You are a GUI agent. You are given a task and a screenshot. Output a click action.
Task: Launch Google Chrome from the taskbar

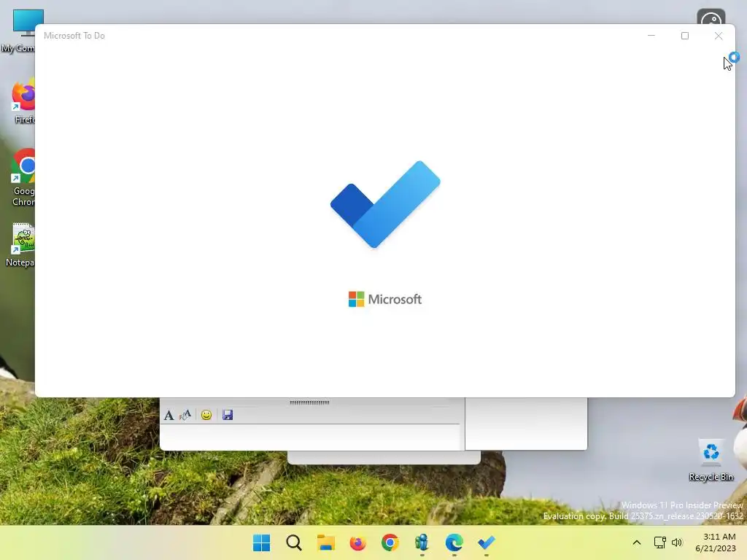pos(390,542)
